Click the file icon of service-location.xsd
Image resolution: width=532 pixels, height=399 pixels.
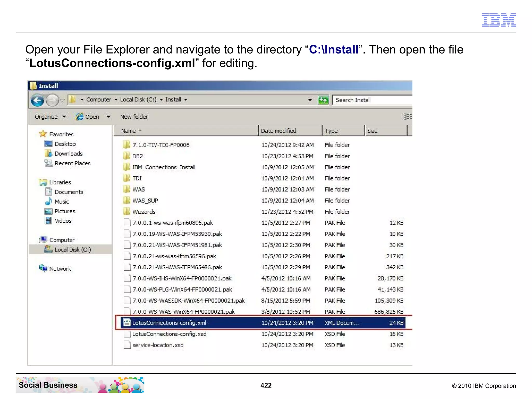[x=127, y=345]
